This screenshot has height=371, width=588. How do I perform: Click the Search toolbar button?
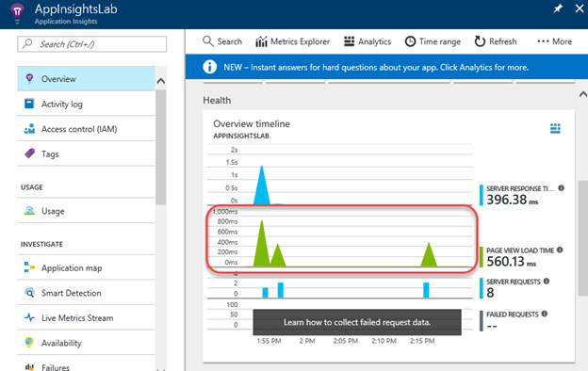pos(222,41)
